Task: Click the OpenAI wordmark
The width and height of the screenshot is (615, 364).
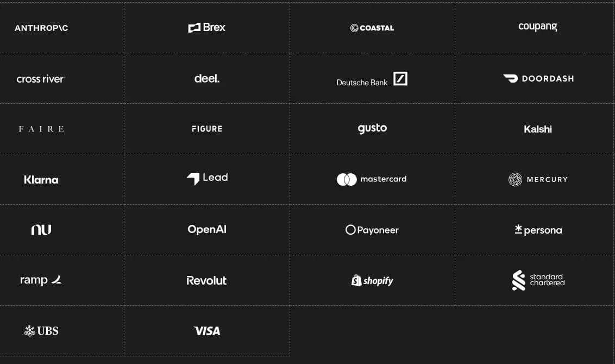Action: 206,229
